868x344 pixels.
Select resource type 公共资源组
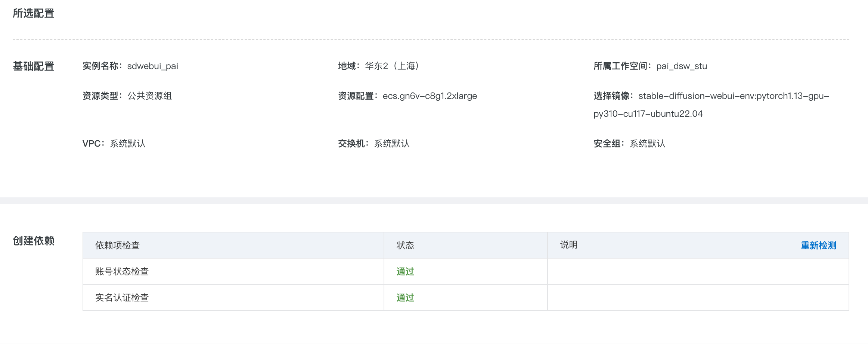pyautogui.click(x=150, y=96)
